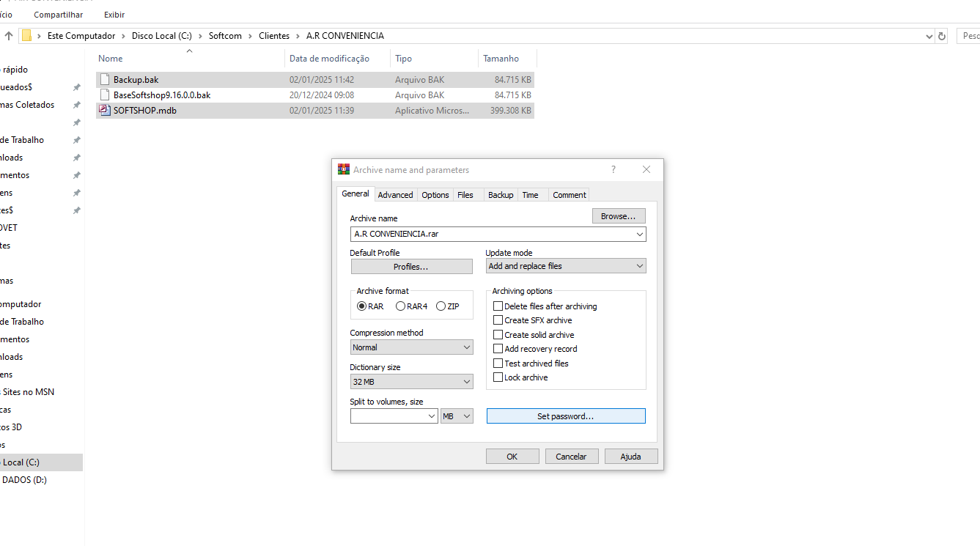Expand the Dictionary size dropdown

tap(411, 382)
